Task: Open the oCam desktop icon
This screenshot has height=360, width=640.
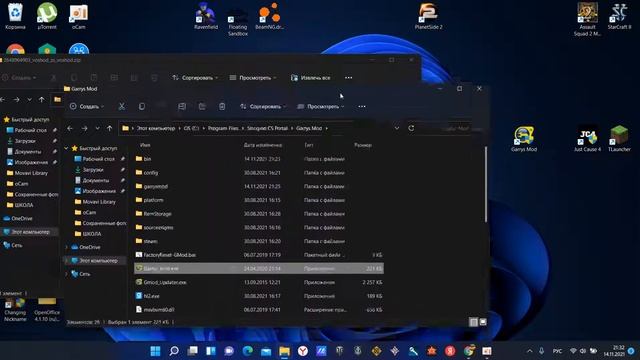Action: coord(78,16)
